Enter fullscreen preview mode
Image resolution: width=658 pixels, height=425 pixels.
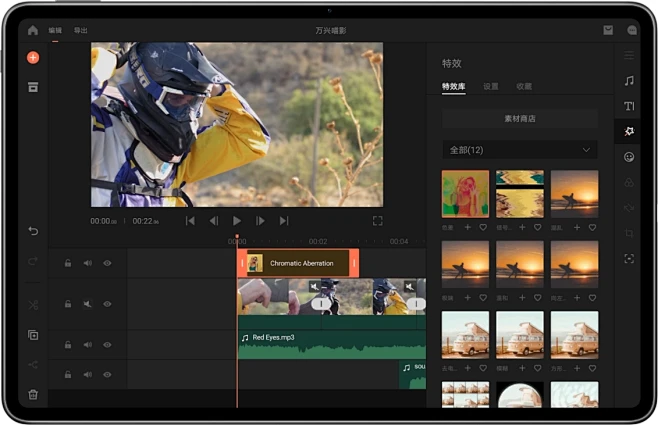pos(377,220)
